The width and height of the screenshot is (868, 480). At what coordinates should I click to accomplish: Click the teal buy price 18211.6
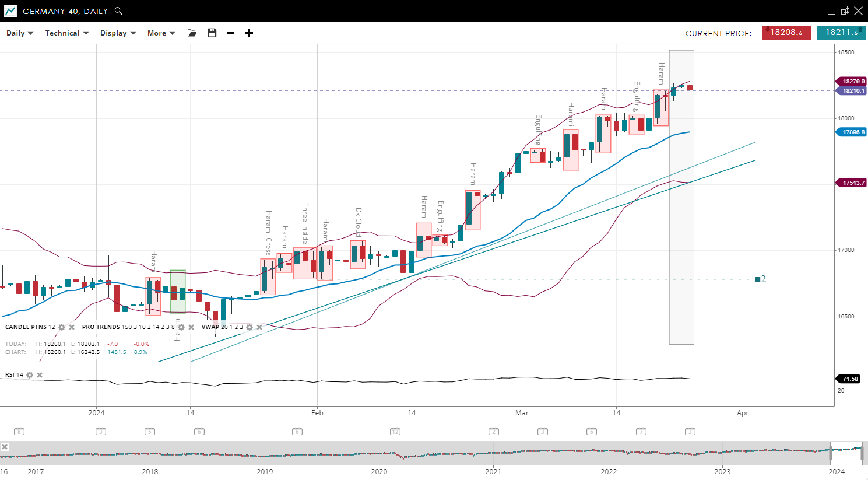[x=841, y=33]
